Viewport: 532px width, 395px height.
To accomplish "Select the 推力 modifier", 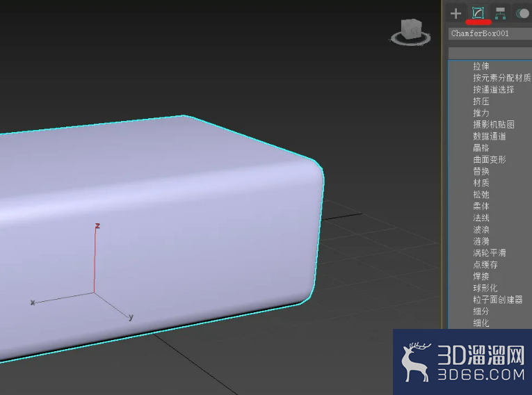I will point(481,113).
